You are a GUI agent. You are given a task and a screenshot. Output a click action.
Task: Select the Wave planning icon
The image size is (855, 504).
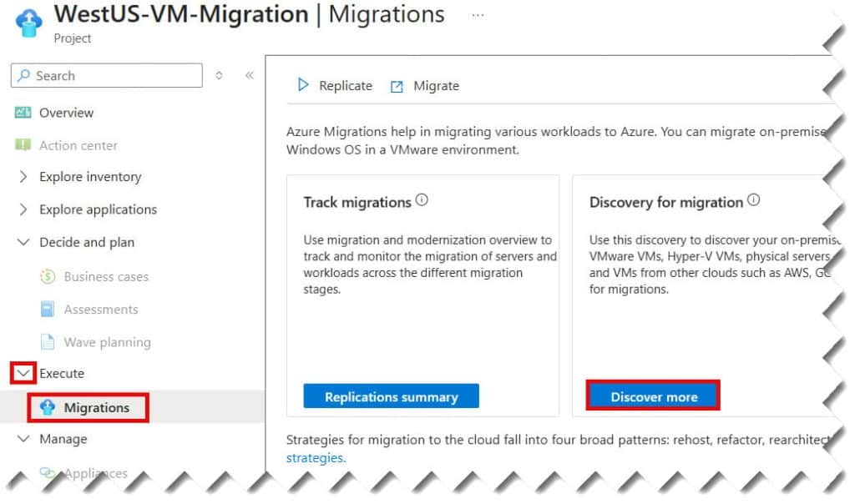pyautogui.click(x=47, y=342)
